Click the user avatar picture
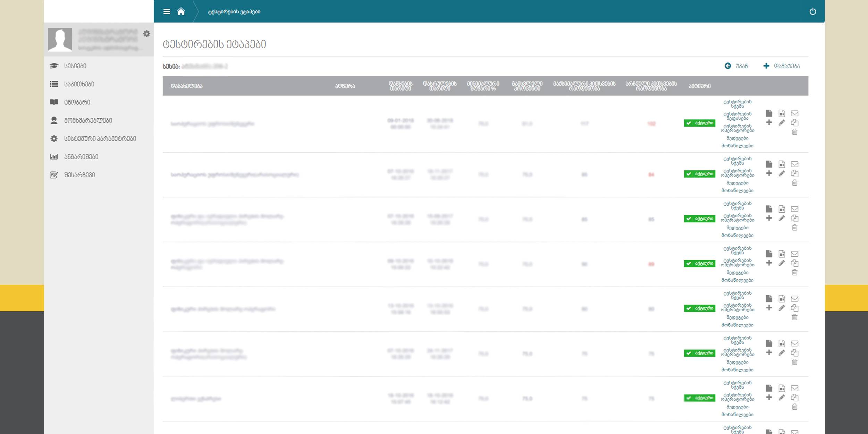 (60, 40)
